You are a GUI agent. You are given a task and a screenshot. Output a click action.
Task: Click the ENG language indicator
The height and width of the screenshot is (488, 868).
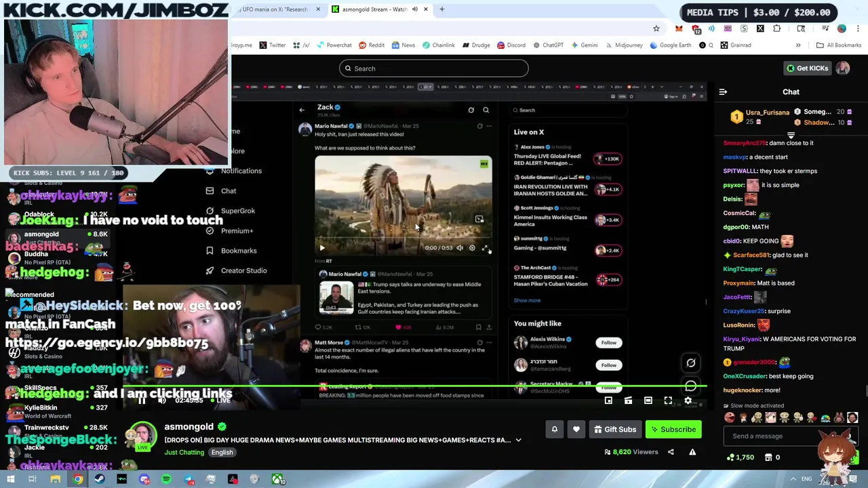point(806,479)
